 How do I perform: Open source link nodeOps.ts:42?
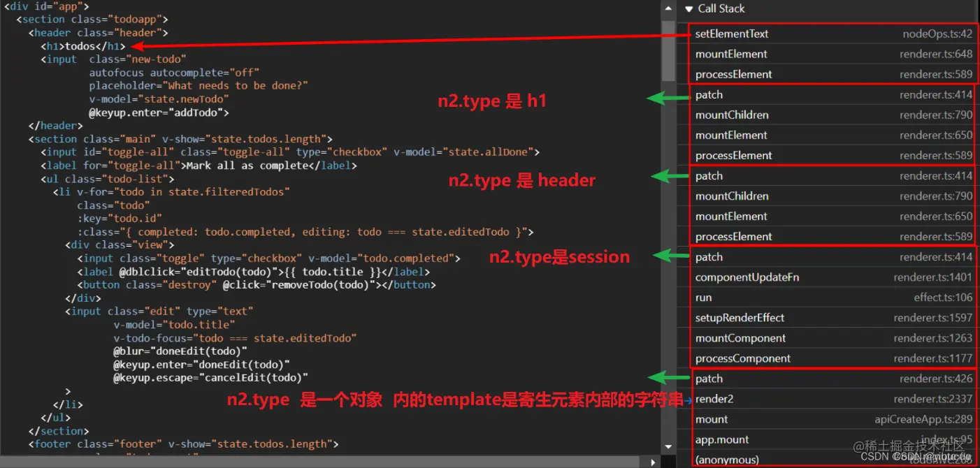click(x=937, y=34)
